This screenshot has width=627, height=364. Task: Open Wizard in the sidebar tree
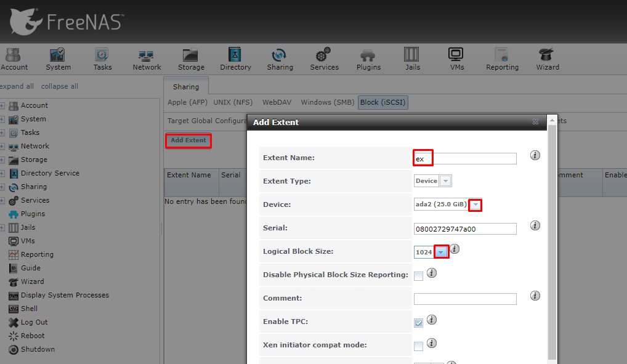[x=33, y=281]
